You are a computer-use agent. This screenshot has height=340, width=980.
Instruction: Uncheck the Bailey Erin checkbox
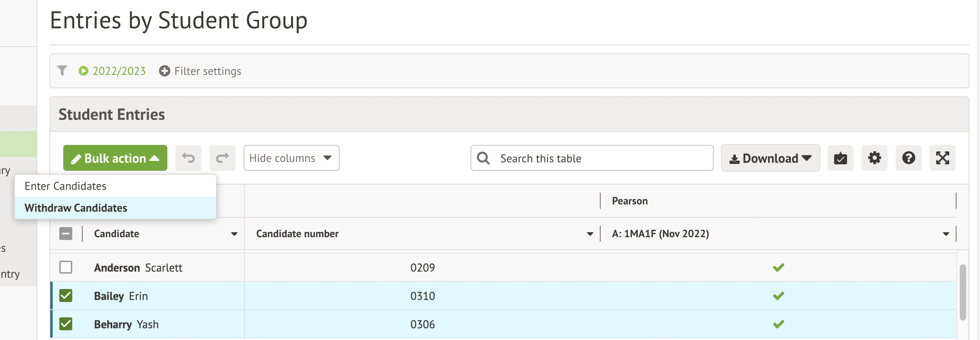point(66,296)
